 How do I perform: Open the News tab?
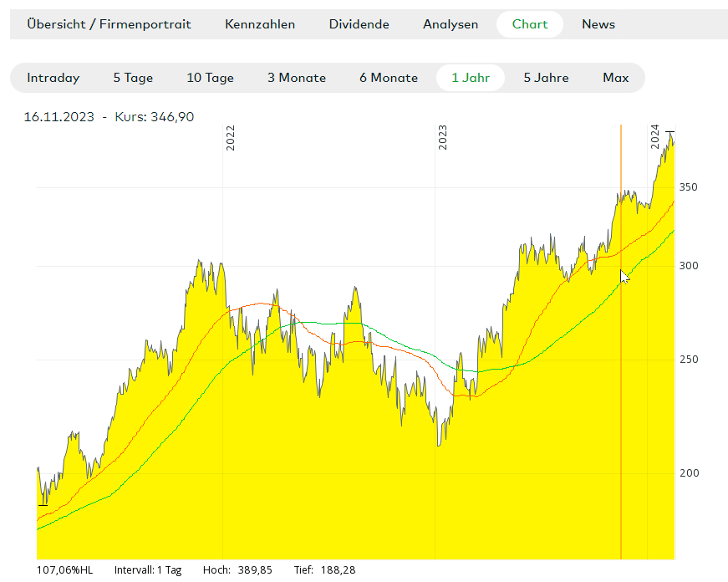click(x=598, y=24)
